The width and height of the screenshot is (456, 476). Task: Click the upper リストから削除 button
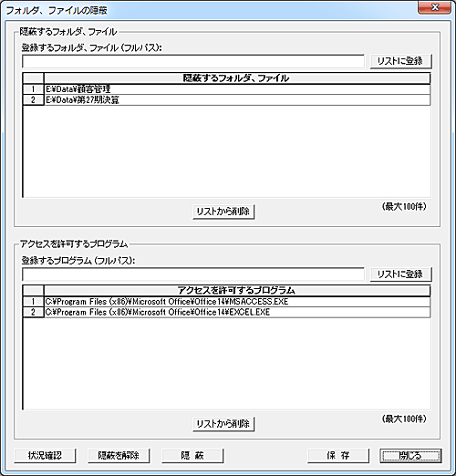click(223, 212)
